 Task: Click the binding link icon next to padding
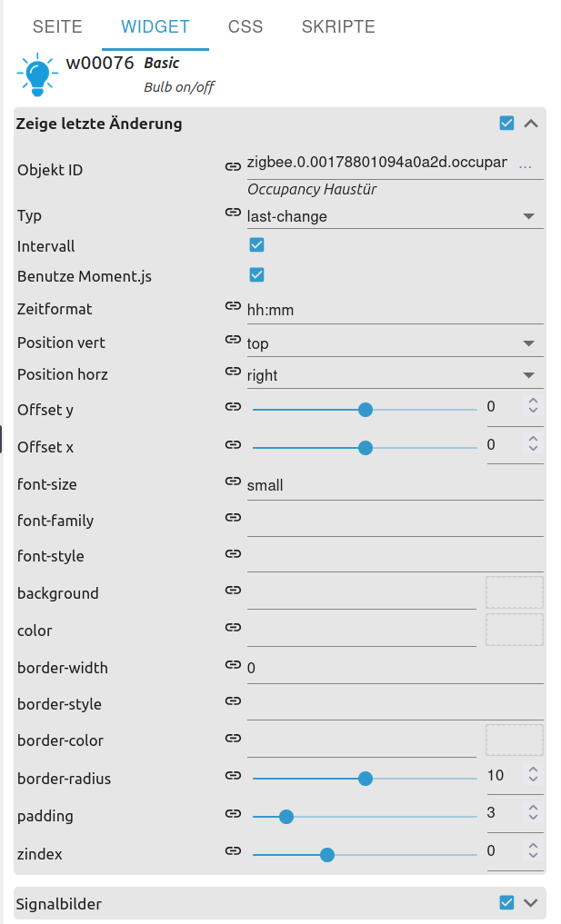coord(233,813)
